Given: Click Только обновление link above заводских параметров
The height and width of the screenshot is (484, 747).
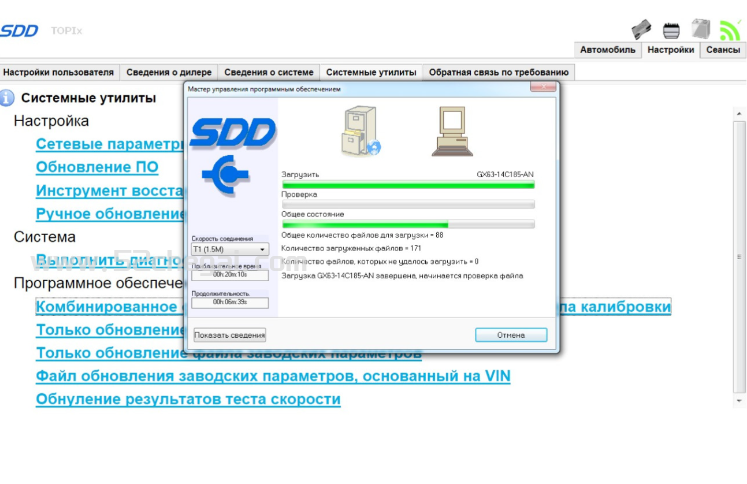Looking at the screenshot, I should pyautogui.click(x=110, y=330).
